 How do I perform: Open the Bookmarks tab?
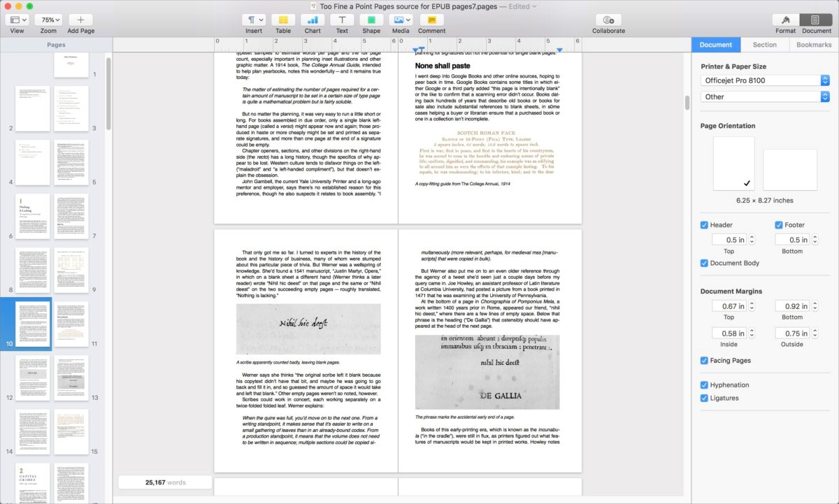pos(813,44)
